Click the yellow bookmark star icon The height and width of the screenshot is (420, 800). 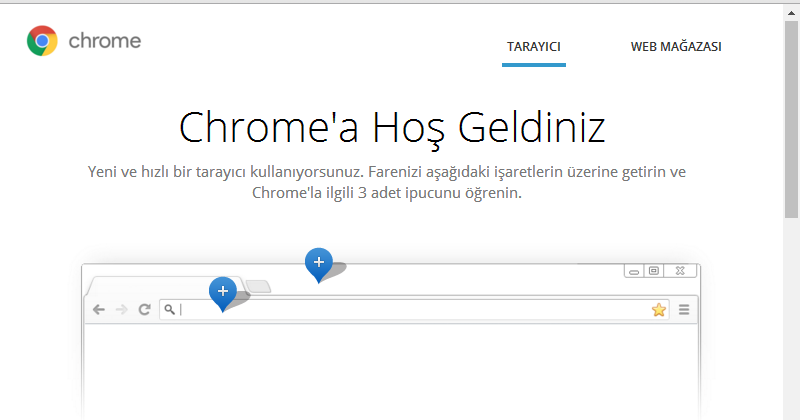click(x=658, y=310)
